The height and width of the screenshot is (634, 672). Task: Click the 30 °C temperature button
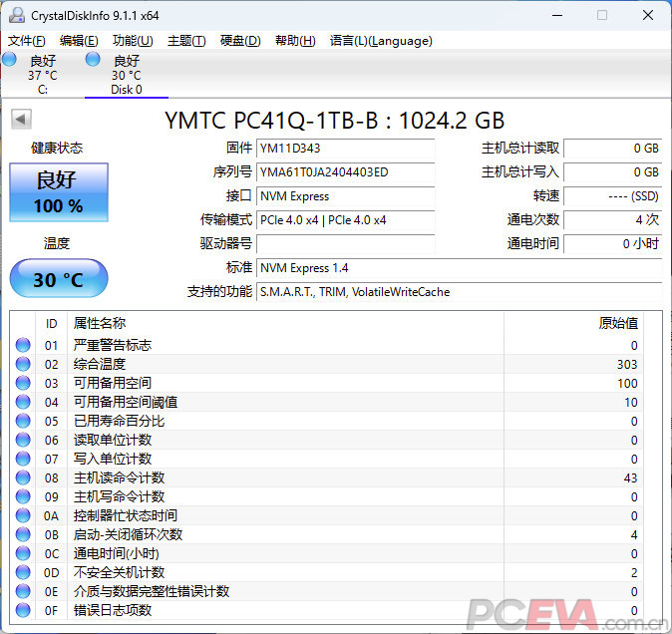coord(59,279)
